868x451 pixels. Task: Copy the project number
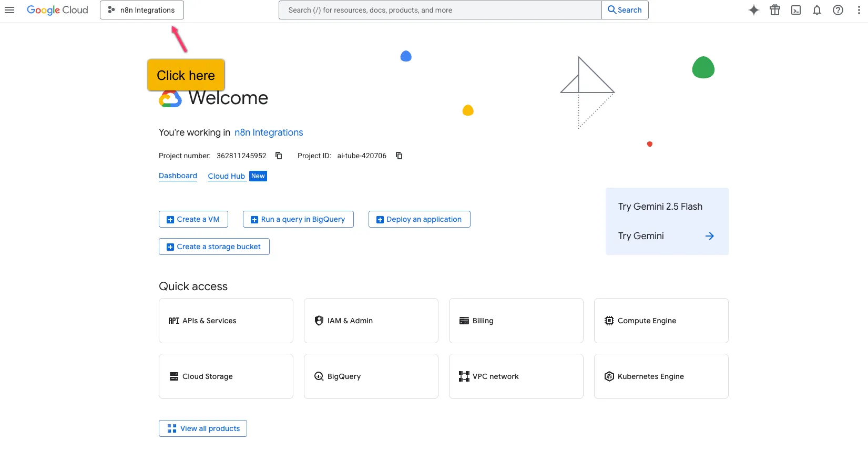(279, 156)
